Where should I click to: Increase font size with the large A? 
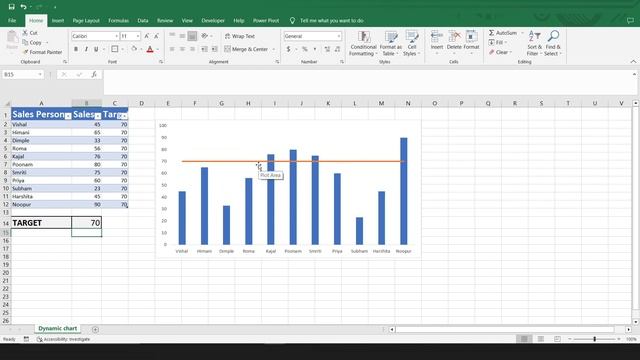[147, 36]
